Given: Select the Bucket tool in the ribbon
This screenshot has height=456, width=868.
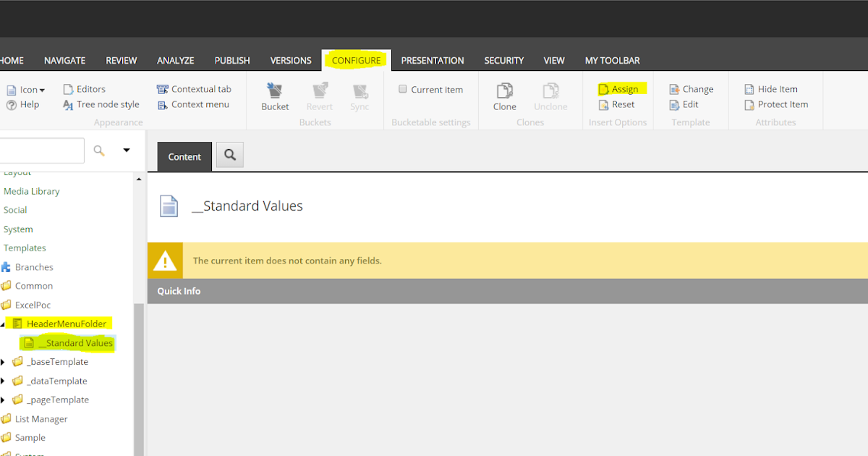Looking at the screenshot, I should click(275, 96).
